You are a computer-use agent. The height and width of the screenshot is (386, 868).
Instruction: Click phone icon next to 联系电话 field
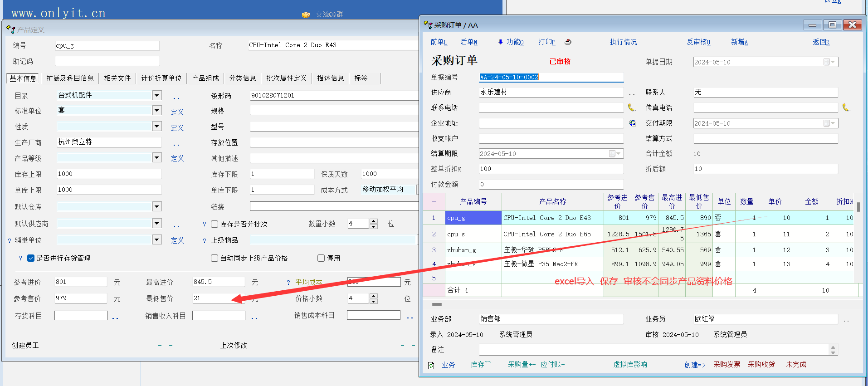click(631, 107)
